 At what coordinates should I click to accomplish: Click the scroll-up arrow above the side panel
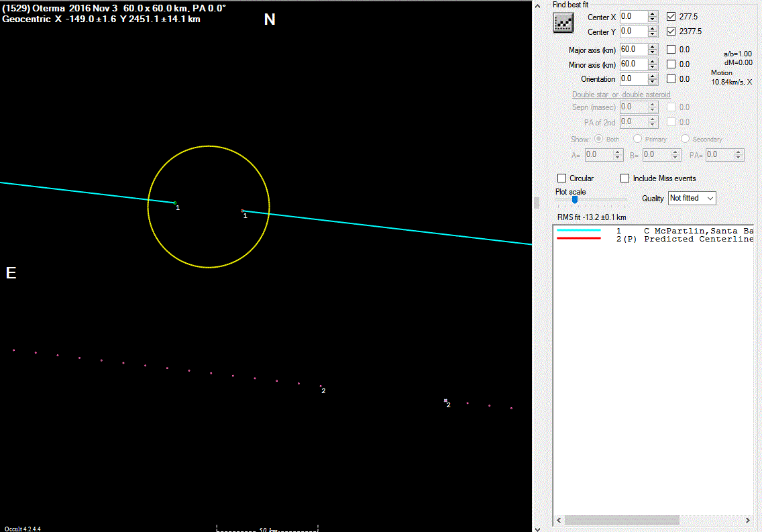(x=537, y=4)
